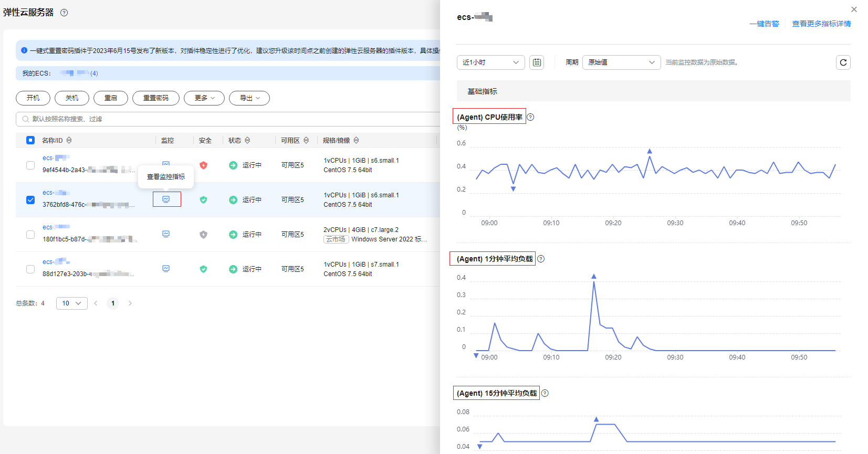Click running status icon in 3762bfd8 row
Viewport: 868px width, 454px height.
point(233,200)
